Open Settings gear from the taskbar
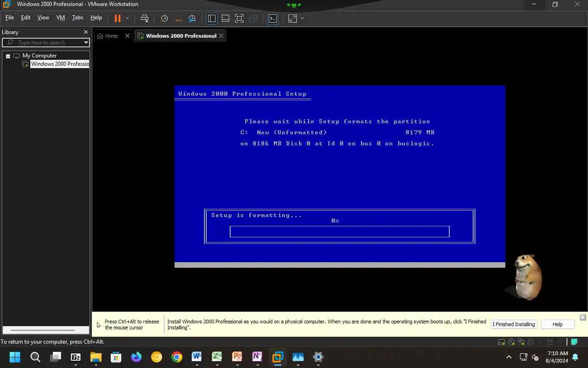 click(x=318, y=357)
